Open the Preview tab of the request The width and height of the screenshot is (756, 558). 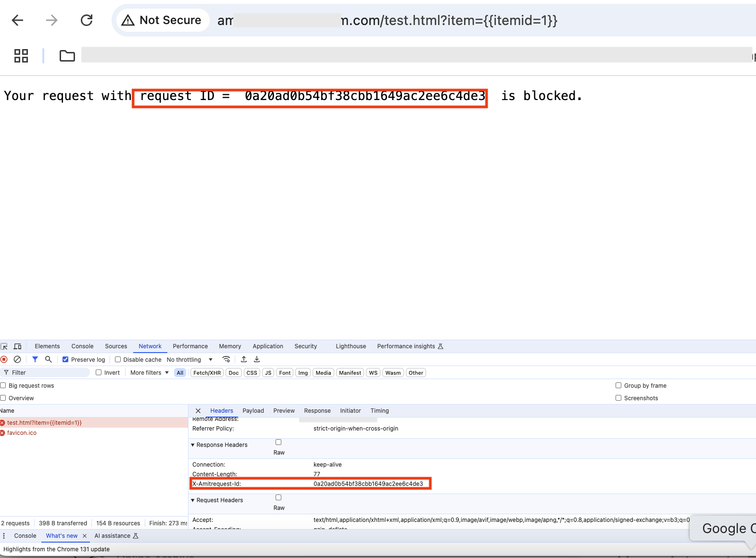pos(284,411)
